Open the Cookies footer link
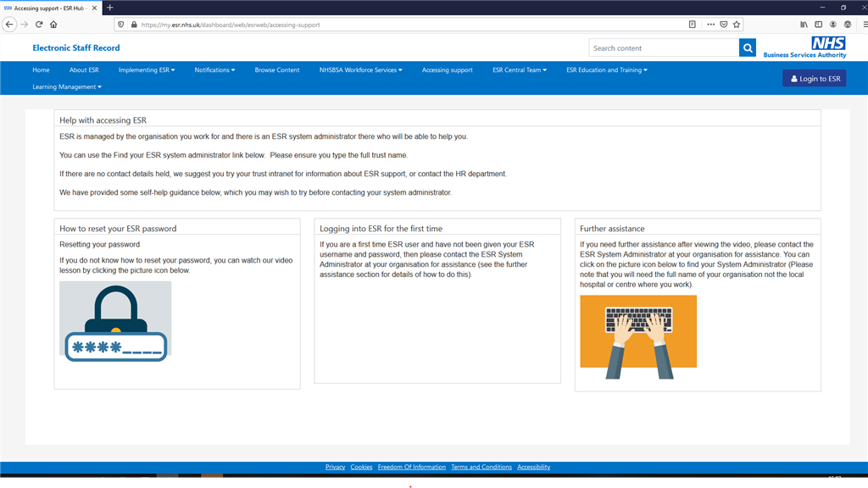 [361, 467]
